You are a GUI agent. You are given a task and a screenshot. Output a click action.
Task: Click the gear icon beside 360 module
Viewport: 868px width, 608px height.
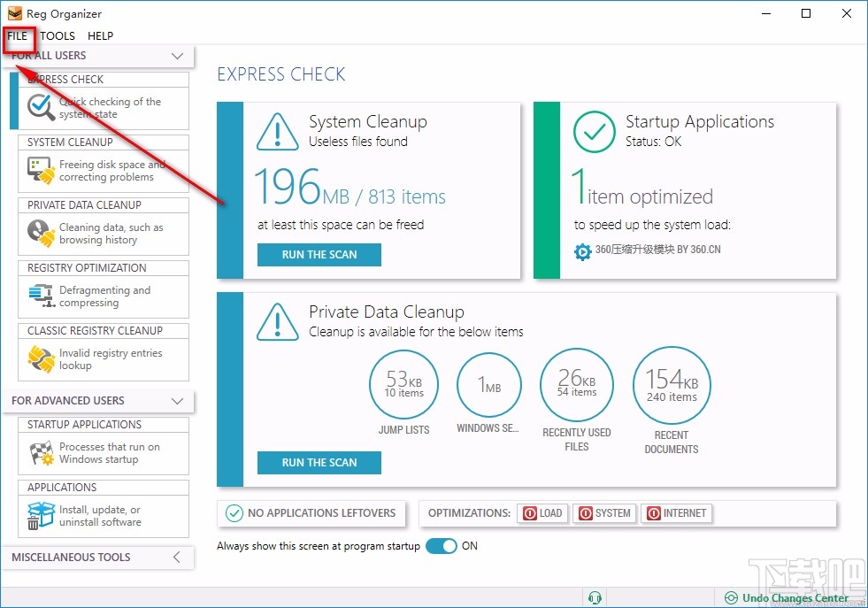coord(582,251)
